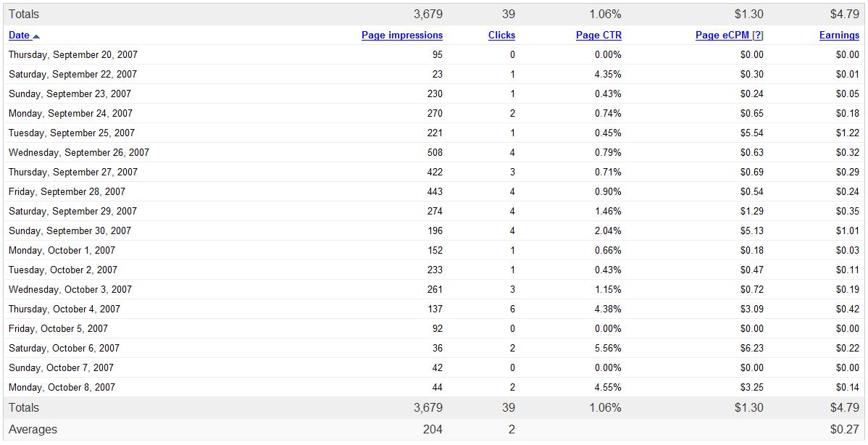Select the Sunday, September 30, 2007 row

coord(434,230)
